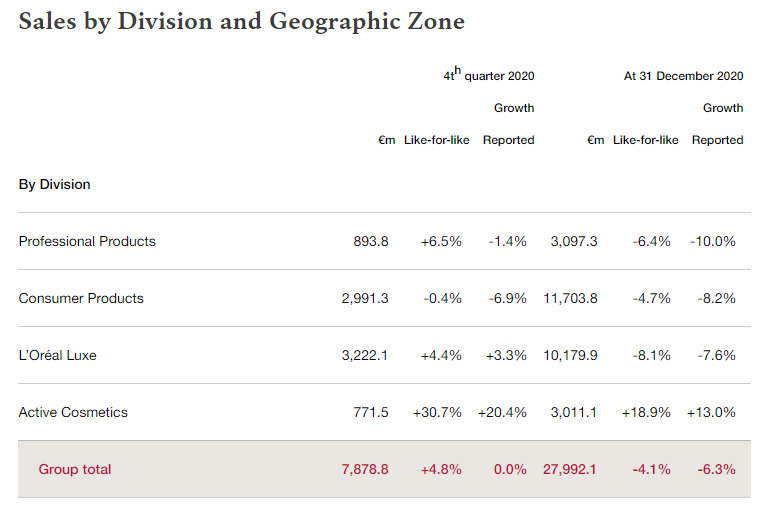
Task: Click the 3,222.1 L'Oréal Luxe value
Action: 365,355
